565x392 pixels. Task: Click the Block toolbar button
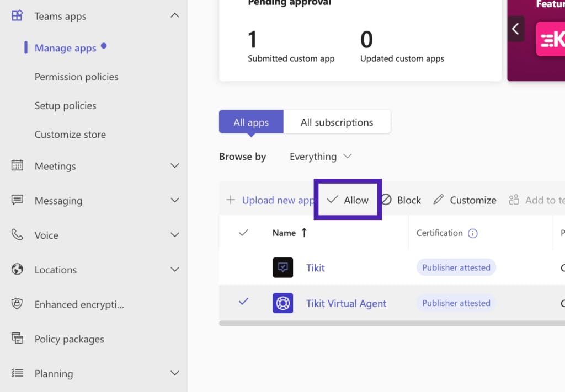point(401,200)
